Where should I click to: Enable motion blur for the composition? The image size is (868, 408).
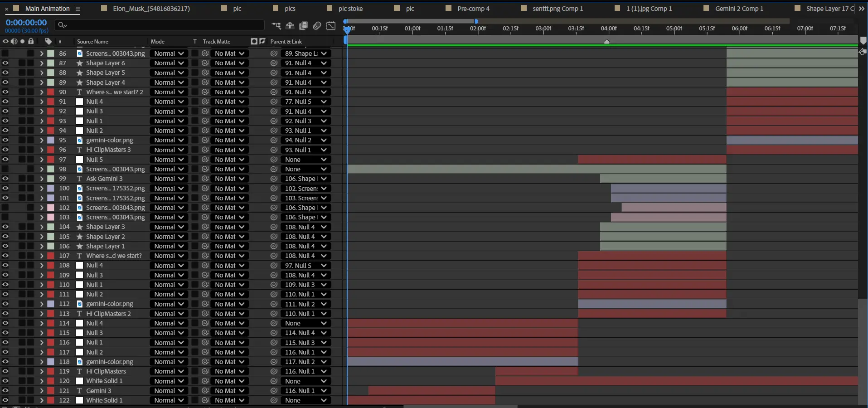pyautogui.click(x=317, y=26)
